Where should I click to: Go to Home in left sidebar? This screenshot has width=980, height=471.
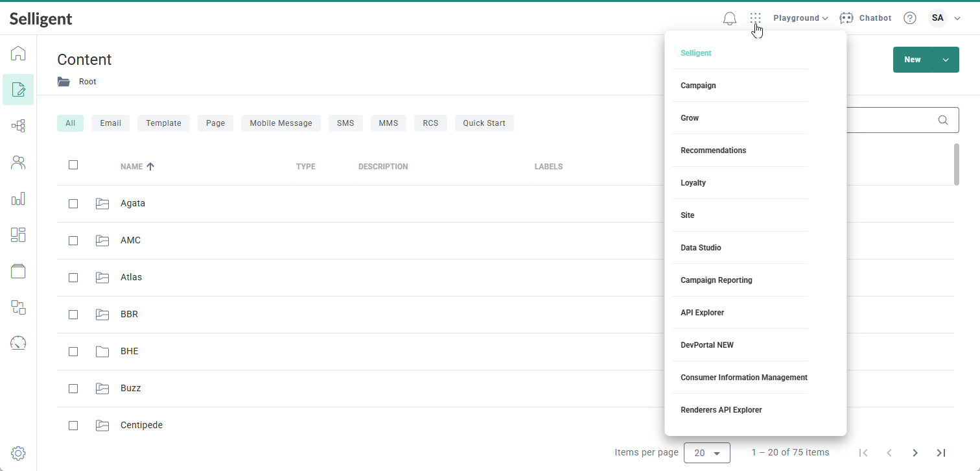[18, 53]
